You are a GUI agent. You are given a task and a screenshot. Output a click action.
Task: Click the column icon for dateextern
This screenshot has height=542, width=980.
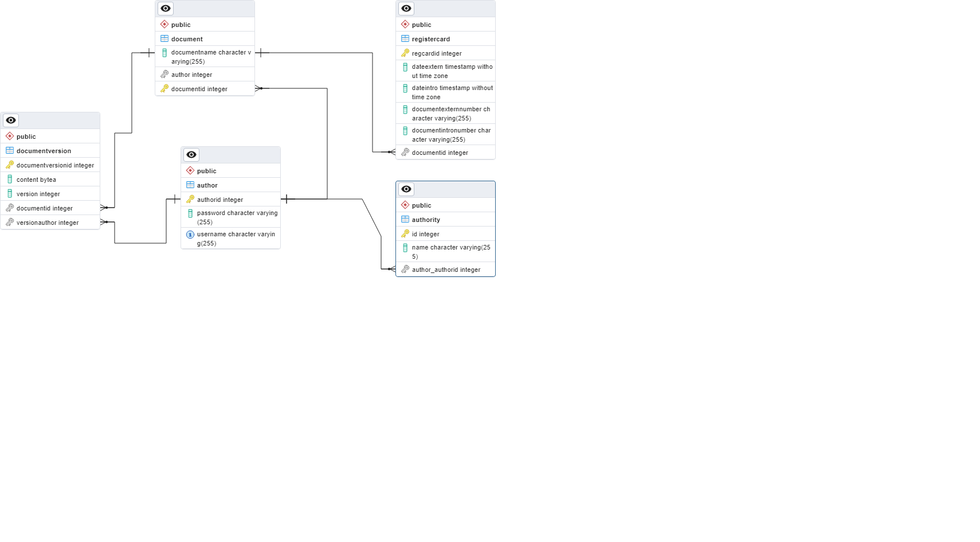(405, 67)
